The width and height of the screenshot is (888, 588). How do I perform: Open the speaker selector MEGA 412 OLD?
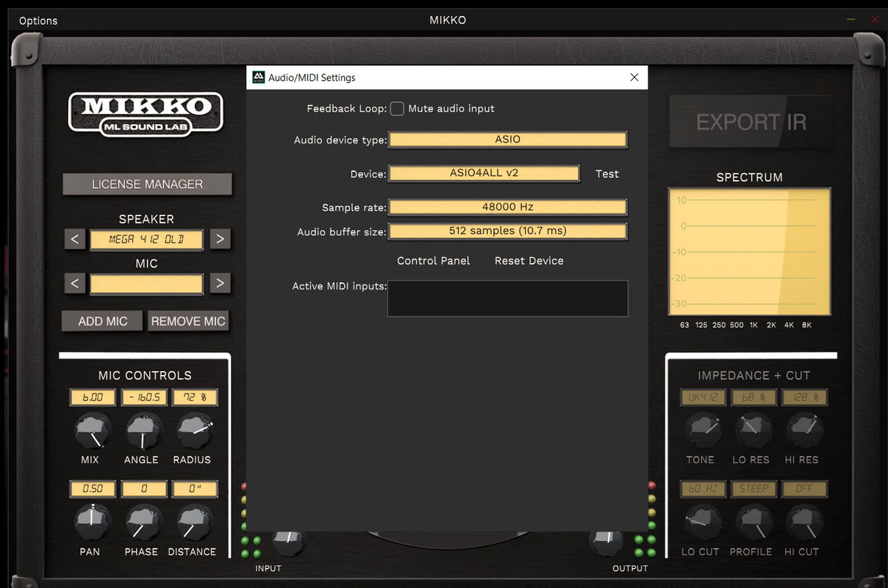click(x=146, y=240)
